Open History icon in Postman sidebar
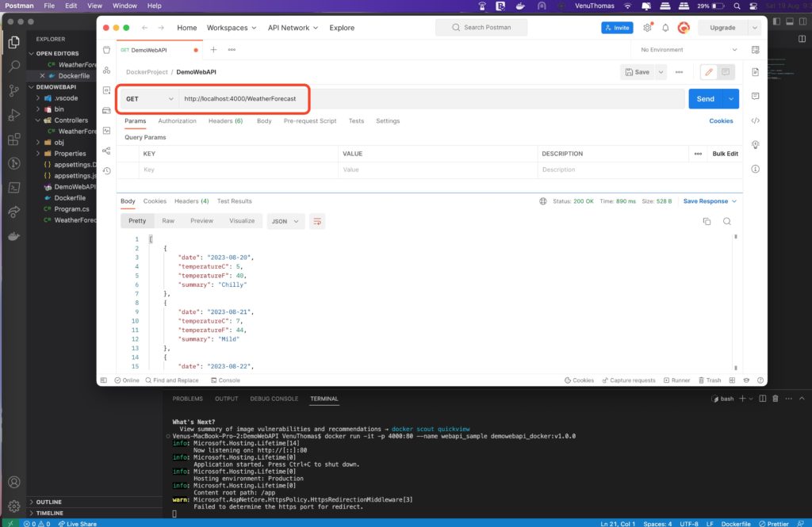 107,171
